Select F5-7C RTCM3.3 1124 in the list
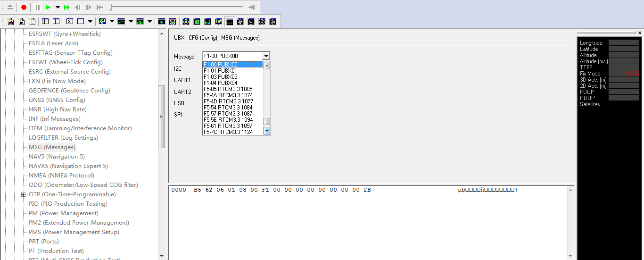 coord(232,132)
